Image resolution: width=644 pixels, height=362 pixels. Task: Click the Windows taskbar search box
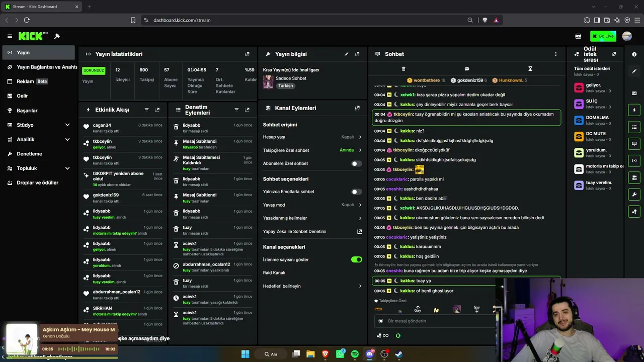click(x=271, y=354)
